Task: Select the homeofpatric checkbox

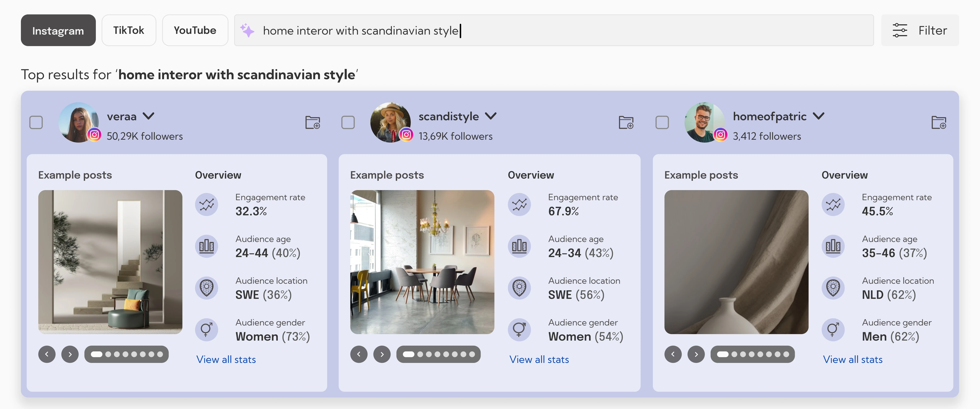Action: 662,122
